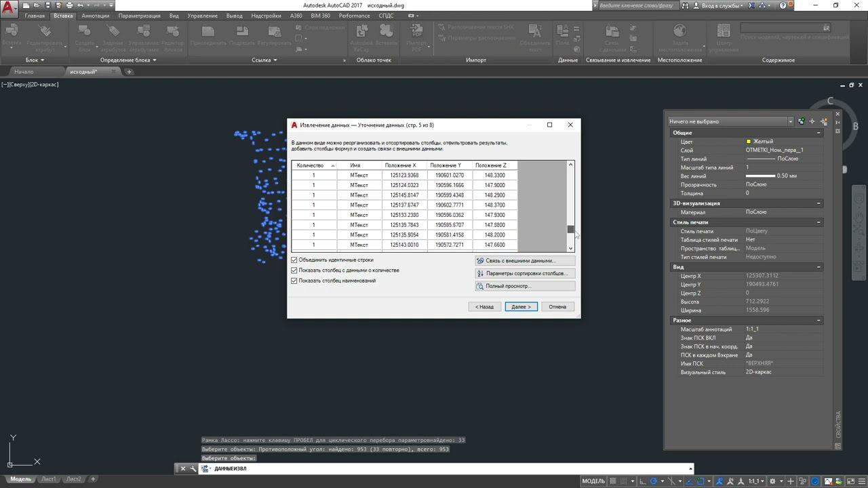Viewport: 868px width, 488px height.
Task: Open the 'Параметризация' ribbon tab
Action: 139,16
